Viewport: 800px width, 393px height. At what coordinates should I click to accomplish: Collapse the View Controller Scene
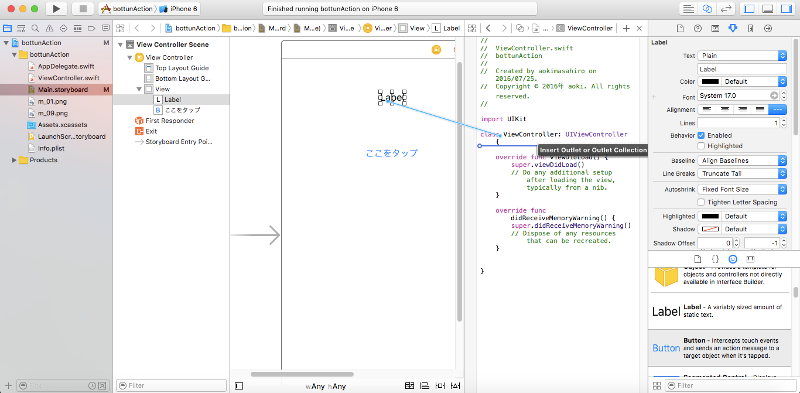120,45
